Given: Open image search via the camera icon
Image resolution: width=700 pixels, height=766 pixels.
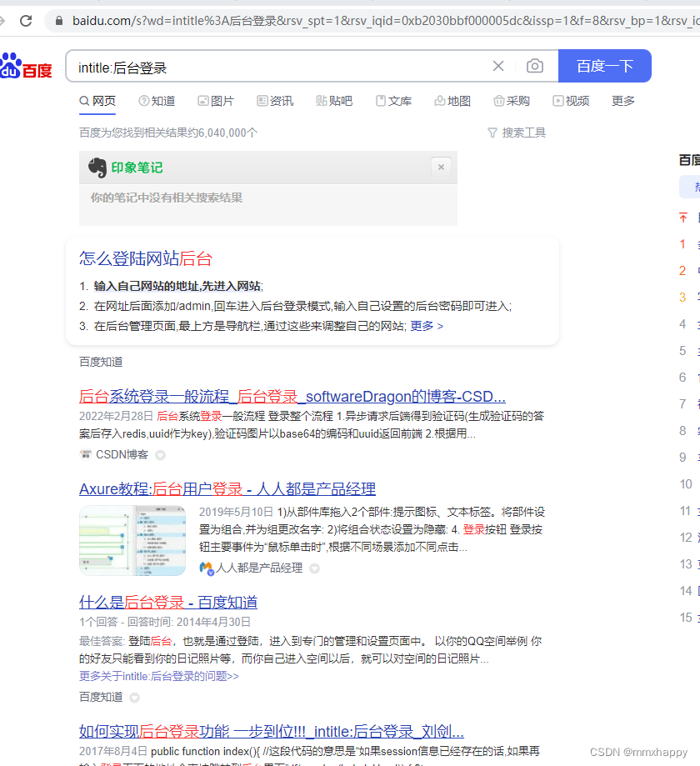Looking at the screenshot, I should click(535, 66).
